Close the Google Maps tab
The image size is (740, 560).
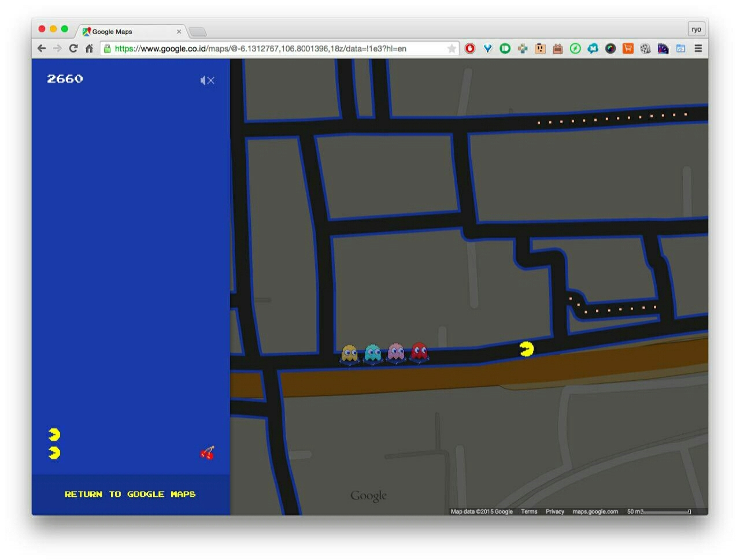click(179, 32)
